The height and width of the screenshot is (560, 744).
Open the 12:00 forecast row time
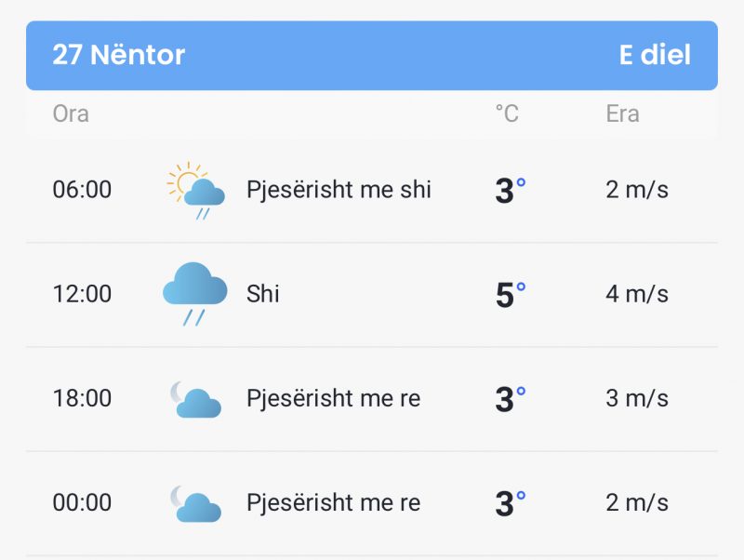tap(82, 294)
